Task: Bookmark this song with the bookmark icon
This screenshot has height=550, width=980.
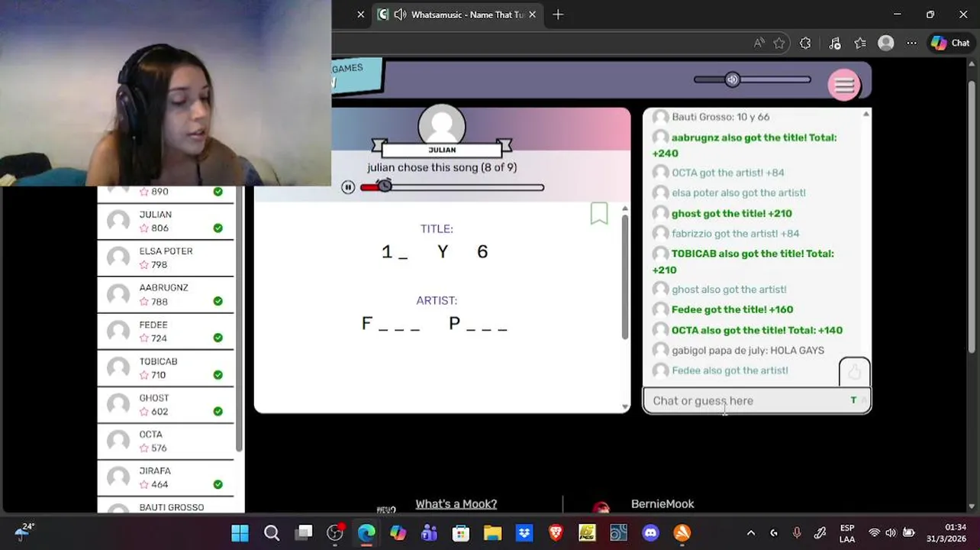Action: point(599,213)
